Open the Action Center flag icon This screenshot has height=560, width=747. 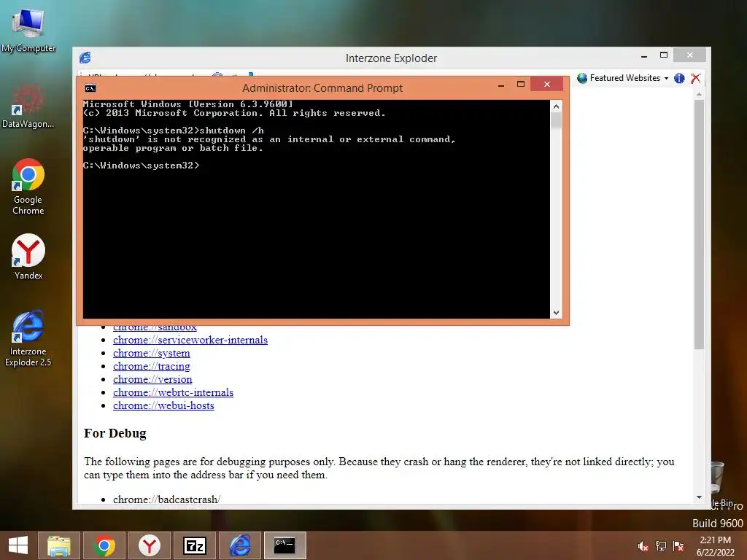[678, 546]
